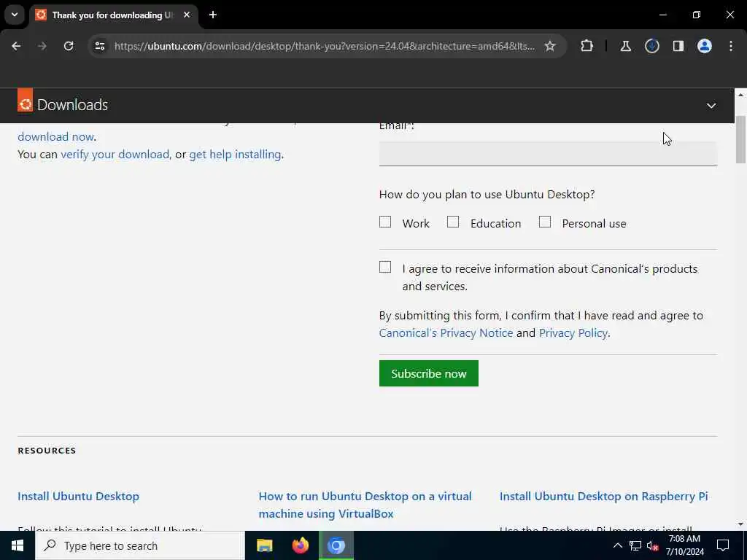747x560 pixels.
Task: Open Chrome Labs flask icon
Action: (x=625, y=46)
